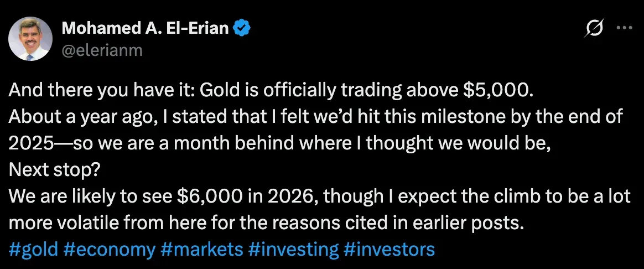Viewport: 644px width, 269px height.
Task: Open the #gold hashtag
Action: (x=34, y=250)
